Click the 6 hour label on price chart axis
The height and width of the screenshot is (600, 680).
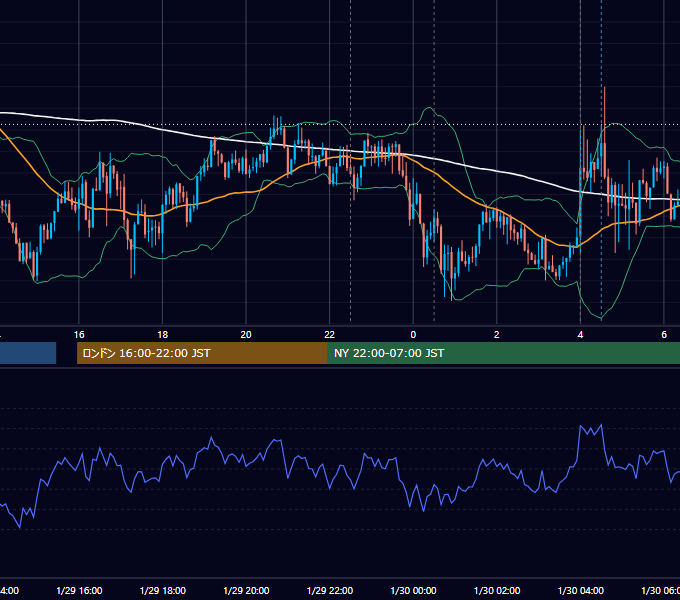(x=664, y=335)
